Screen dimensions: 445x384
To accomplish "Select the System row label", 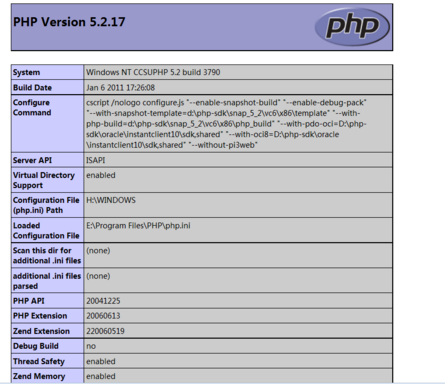I will tap(47, 72).
